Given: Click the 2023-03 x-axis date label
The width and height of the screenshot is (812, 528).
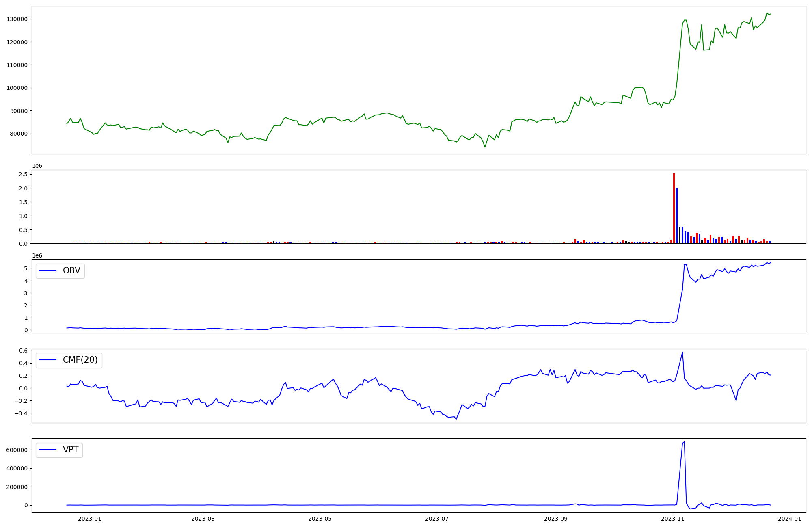Looking at the screenshot, I should coord(203,519).
